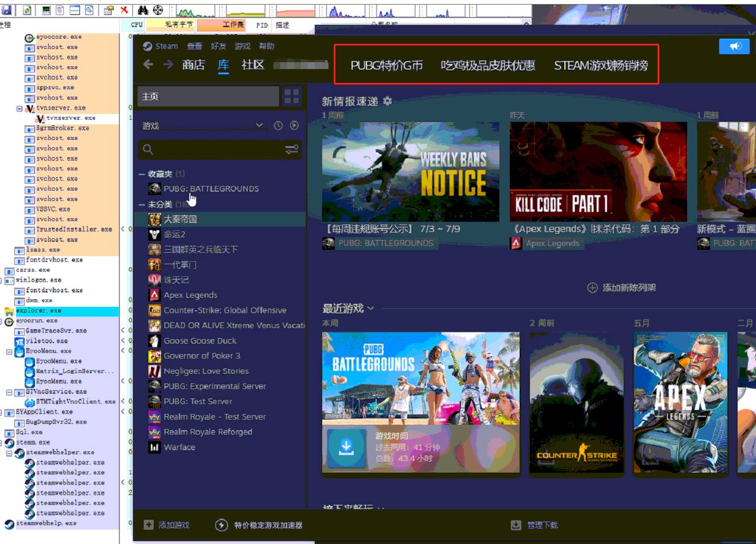
Task: Open the 好友 menu in Steam
Action: click(x=219, y=46)
